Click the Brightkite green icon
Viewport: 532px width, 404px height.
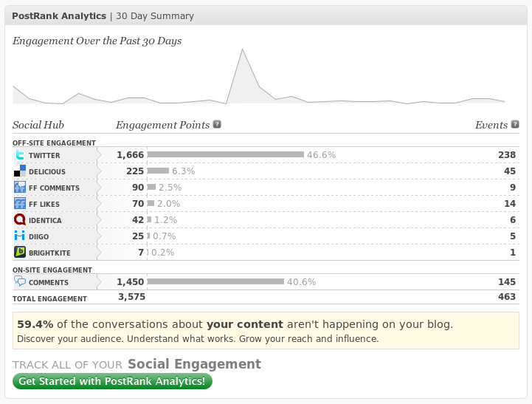click(x=20, y=252)
